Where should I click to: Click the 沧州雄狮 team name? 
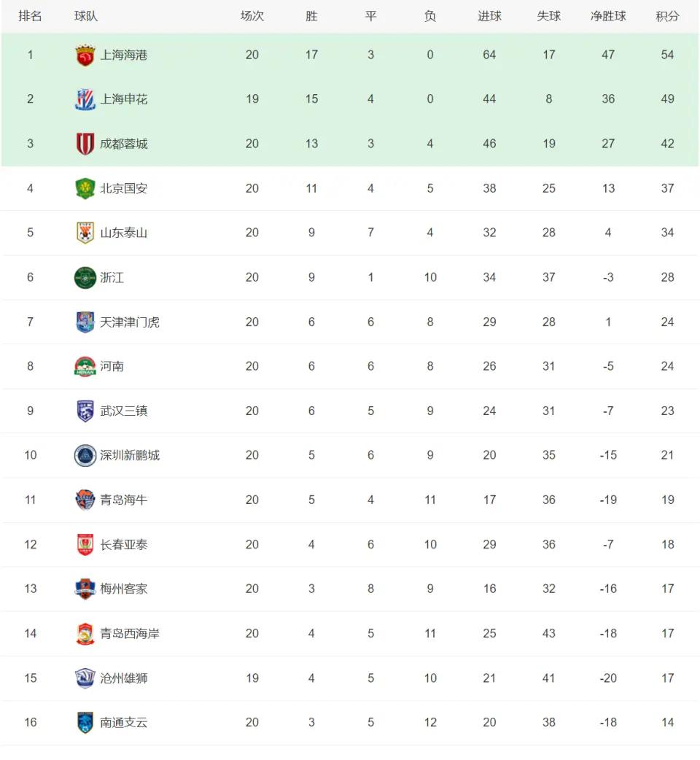pos(123,678)
